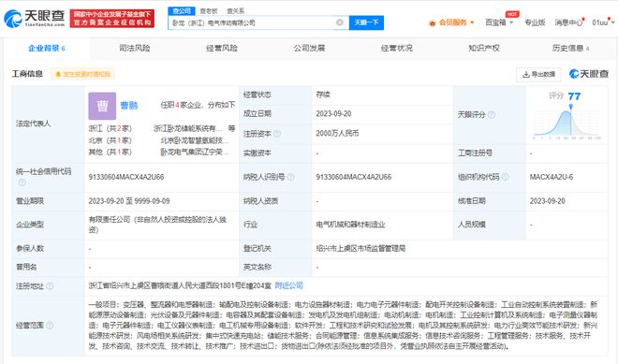The image size is (618, 364).
Task: Click the info icon beside 纳税人识别号
Action: click(x=291, y=177)
